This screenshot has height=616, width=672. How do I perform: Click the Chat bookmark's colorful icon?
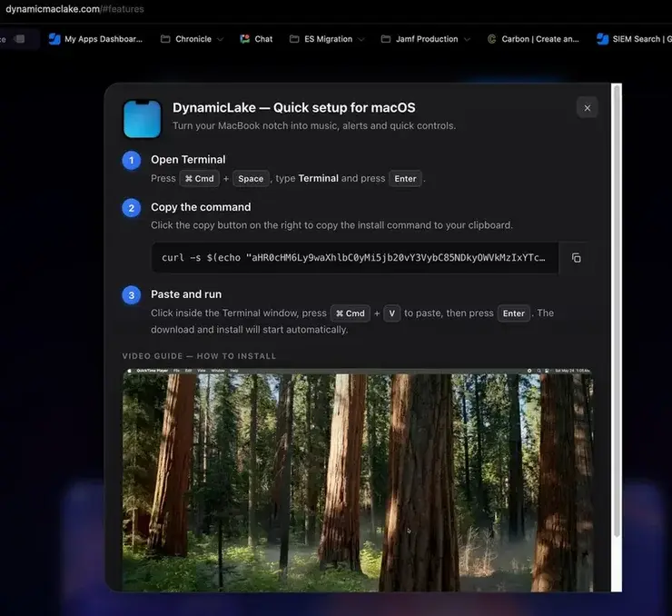tap(244, 39)
